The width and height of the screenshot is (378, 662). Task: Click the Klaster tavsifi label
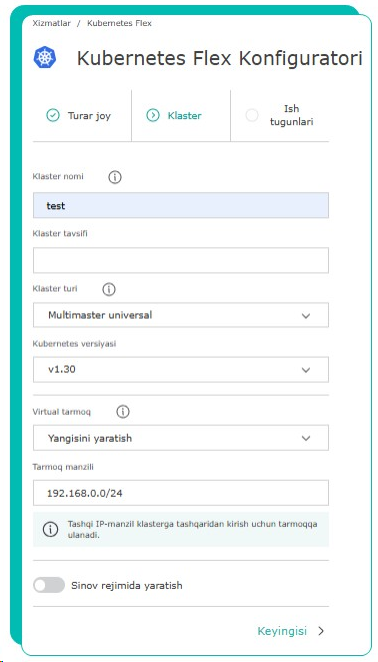click(60, 233)
